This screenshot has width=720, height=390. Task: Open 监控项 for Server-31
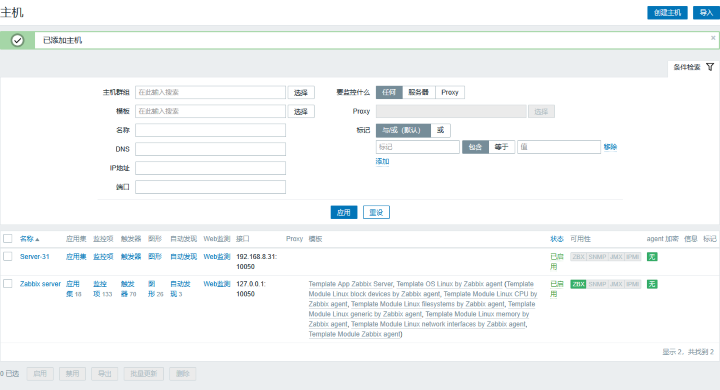pos(103,257)
